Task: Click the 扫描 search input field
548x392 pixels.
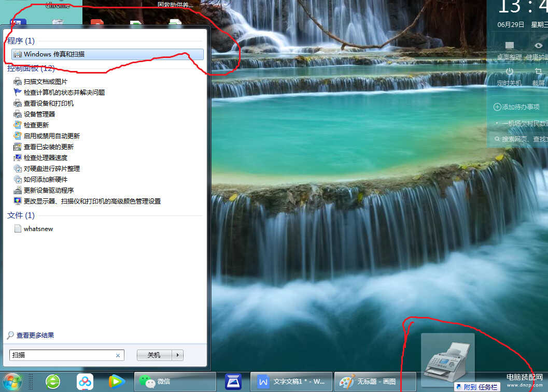Action: click(62, 355)
